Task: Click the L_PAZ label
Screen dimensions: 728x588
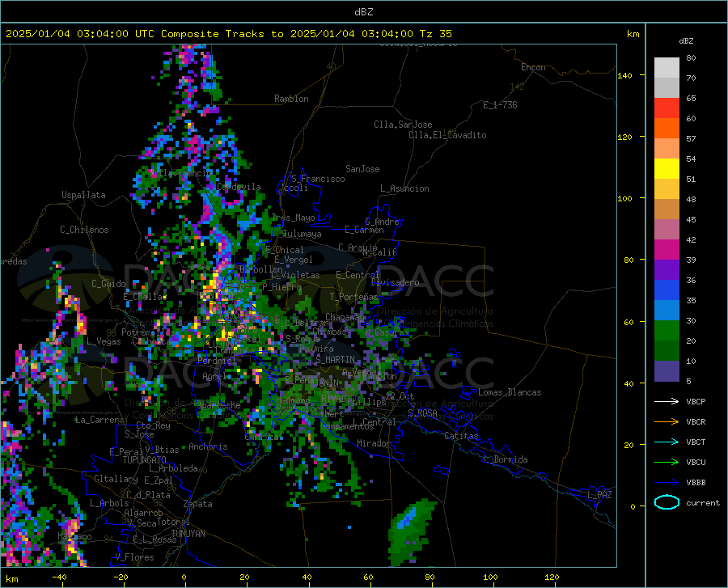Action: 599,495
